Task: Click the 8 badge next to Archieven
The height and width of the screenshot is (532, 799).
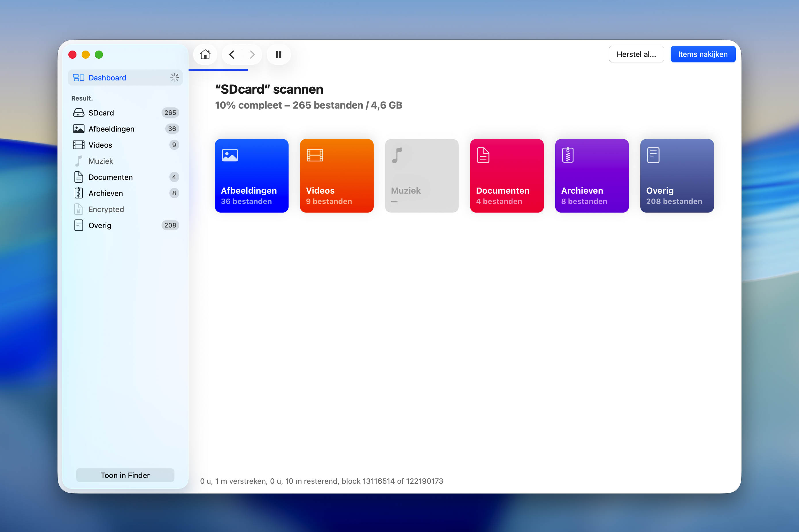Action: click(174, 193)
